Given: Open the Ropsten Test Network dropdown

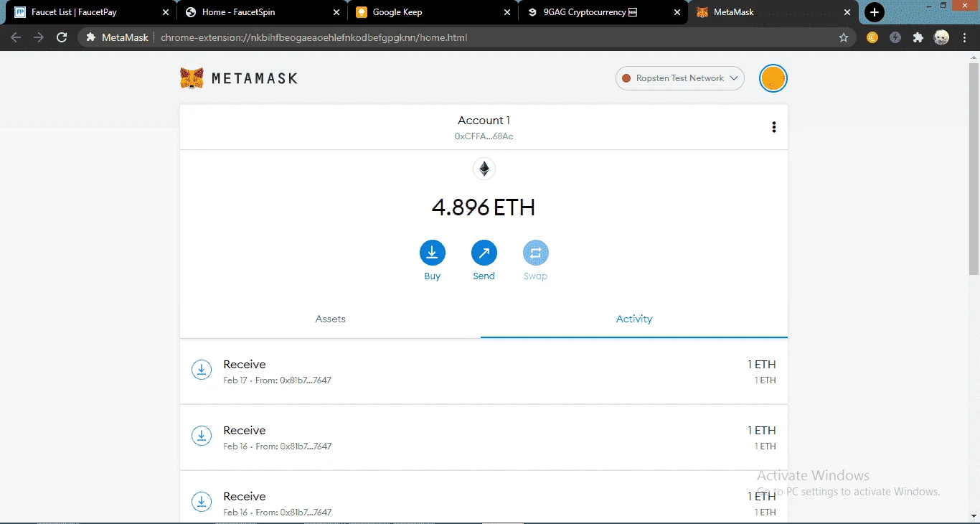Looking at the screenshot, I should pos(679,78).
